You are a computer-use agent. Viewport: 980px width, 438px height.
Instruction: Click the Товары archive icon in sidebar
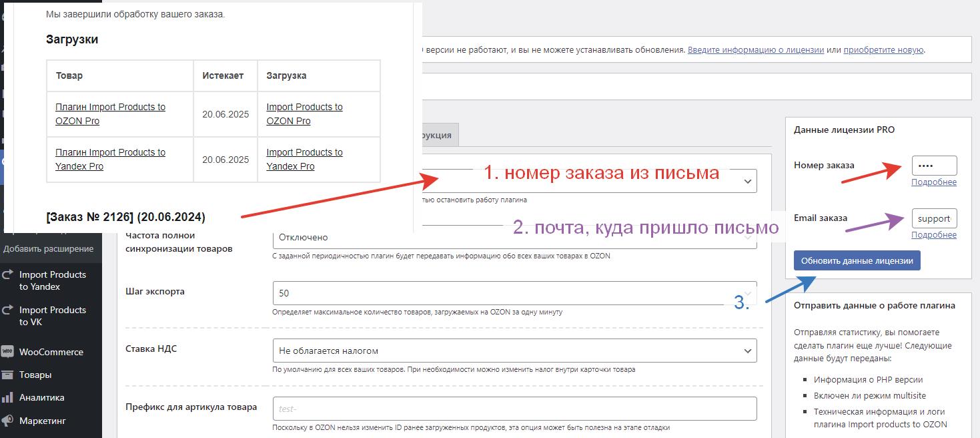tap(7, 375)
